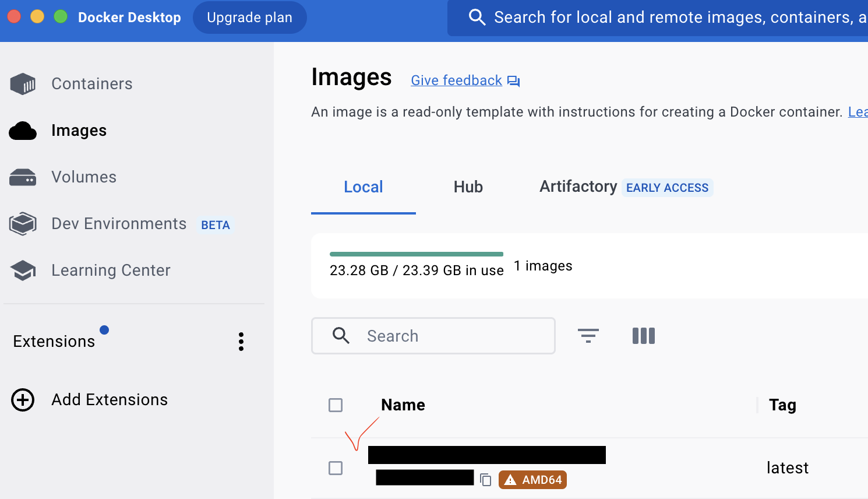The width and height of the screenshot is (868, 499).
Task: Click the '1 images' count text
Action: click(543, 266)
